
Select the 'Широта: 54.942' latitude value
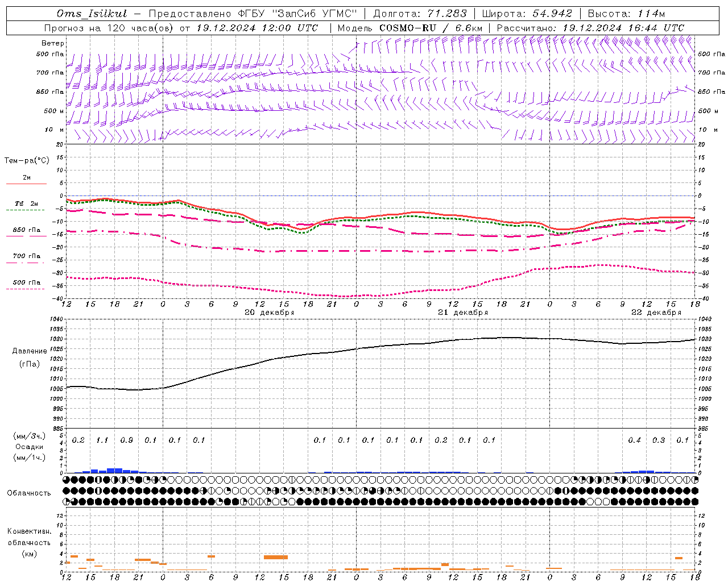(x=527, y=14)
